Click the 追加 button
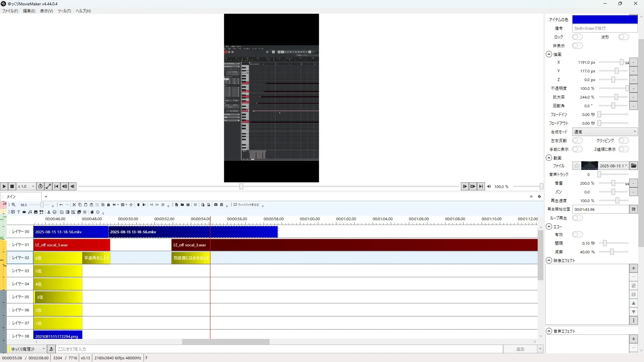 click(x=520, y=349)
